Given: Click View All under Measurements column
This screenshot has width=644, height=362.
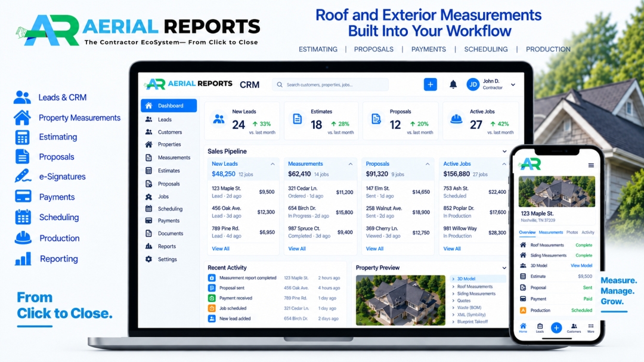Looking at the screenshot, I should 297,249.
